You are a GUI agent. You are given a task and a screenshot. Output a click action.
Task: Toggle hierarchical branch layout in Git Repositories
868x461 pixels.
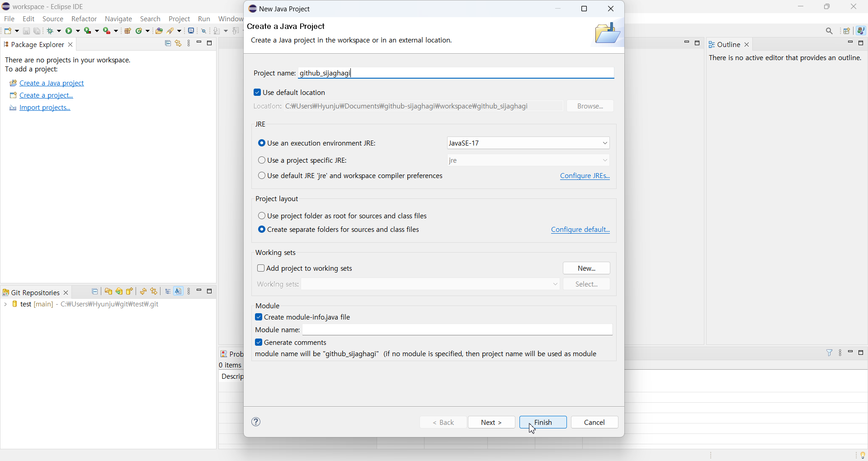click(x=168, y=292)
